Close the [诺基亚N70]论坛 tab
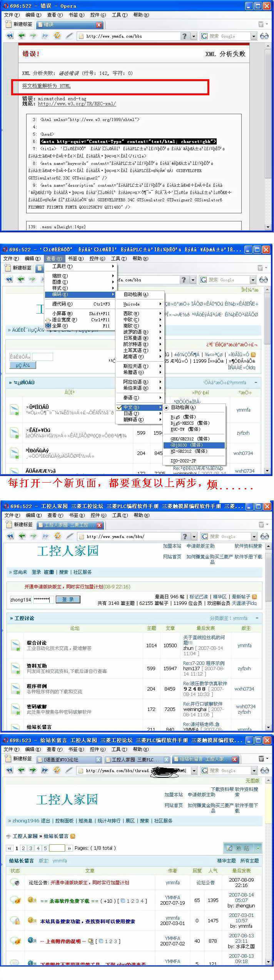 (x=98, y=759)
